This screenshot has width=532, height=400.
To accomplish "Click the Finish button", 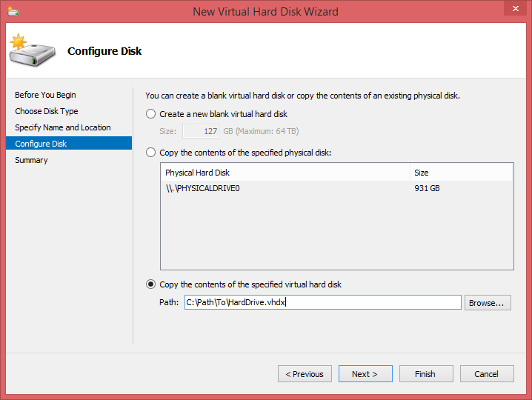I will click(x=426, y=374).
